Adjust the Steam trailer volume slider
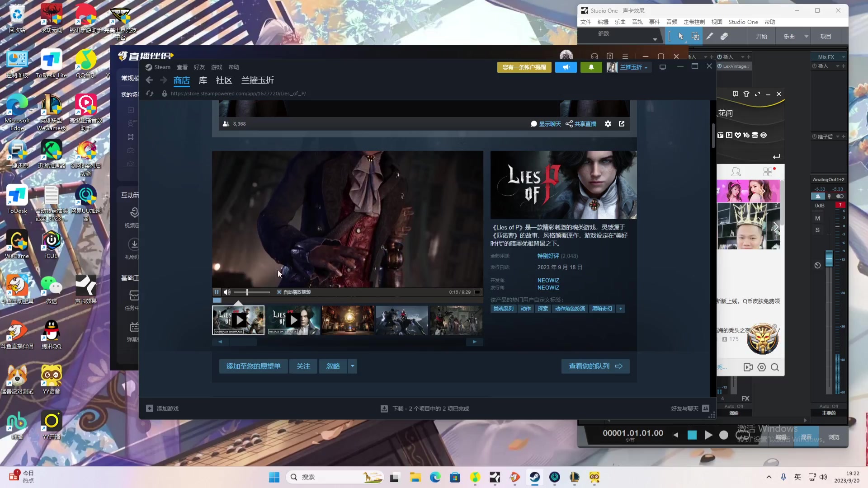The height and width of the screenshot is (488, 868). coord(252,292)
